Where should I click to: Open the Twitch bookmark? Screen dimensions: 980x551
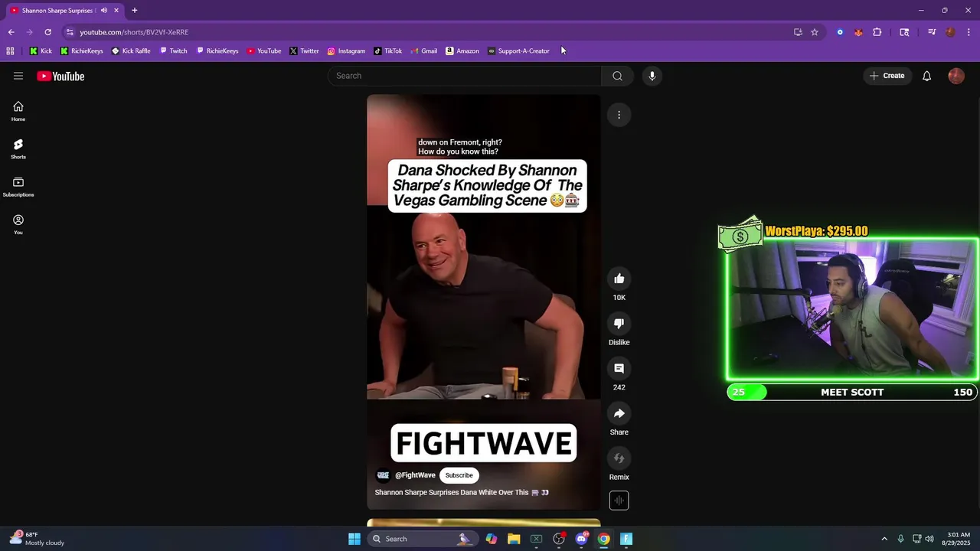tap(173, 51)
